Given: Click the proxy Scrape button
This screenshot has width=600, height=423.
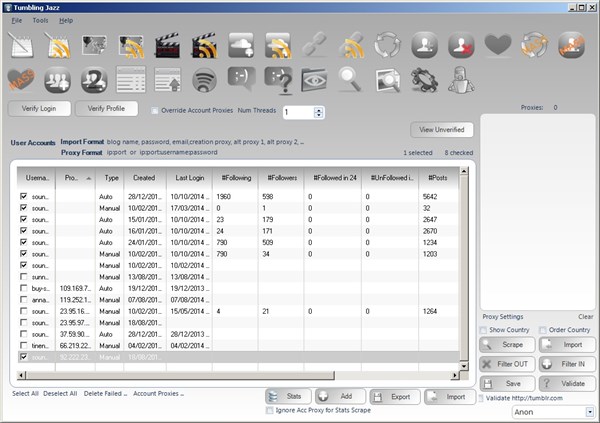Looking at the screenshot, I should (x=507, y=345).
